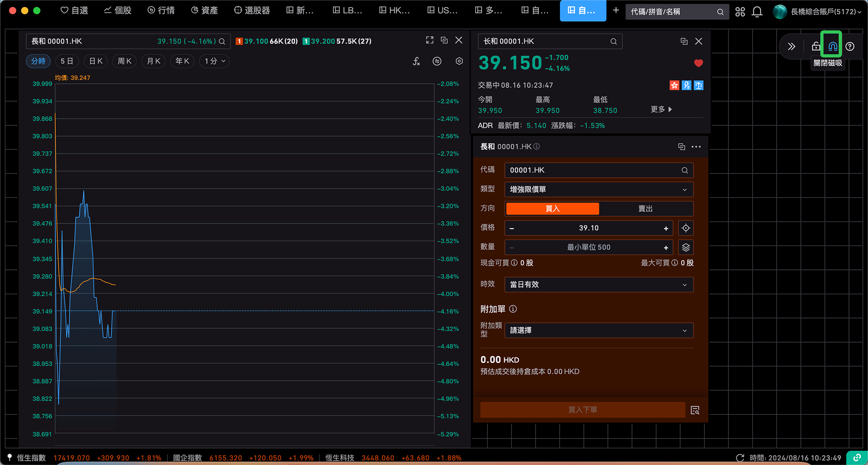Image resolution: width=868 pixels, height=465 pixels.
Task: Click the layout lock icon
Action: point(815,47)
